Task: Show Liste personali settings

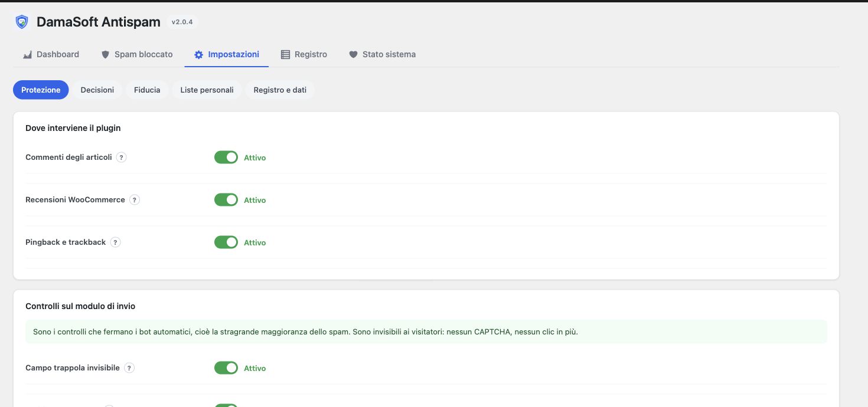Action: (207, 90)
